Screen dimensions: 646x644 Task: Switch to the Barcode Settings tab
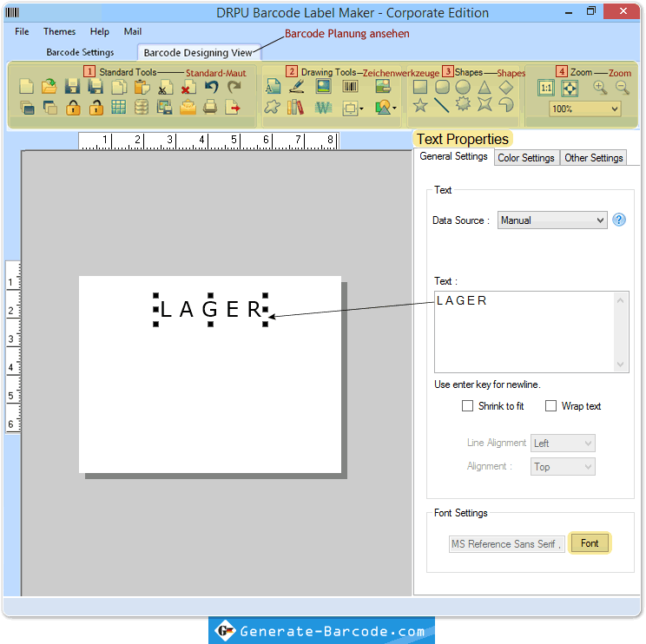tap(80, 52)
